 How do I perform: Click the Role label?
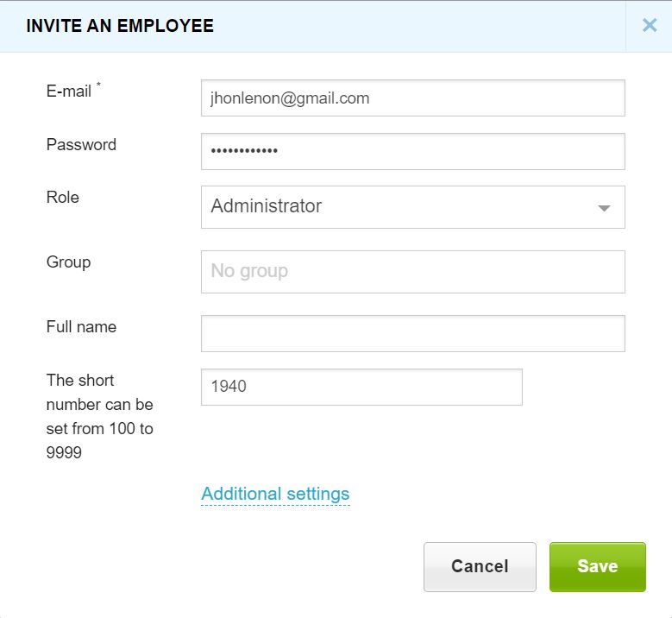pyautogui.click(x=63, y=198)
